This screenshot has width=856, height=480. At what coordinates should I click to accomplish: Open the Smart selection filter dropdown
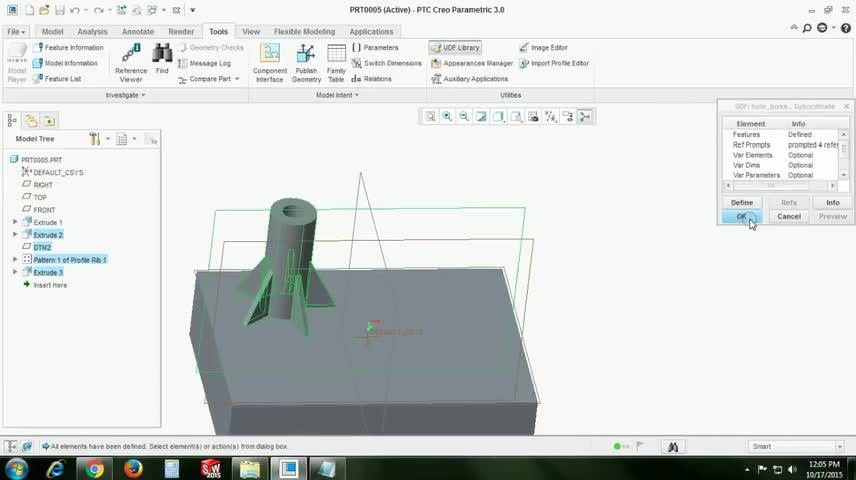[840, 447]
